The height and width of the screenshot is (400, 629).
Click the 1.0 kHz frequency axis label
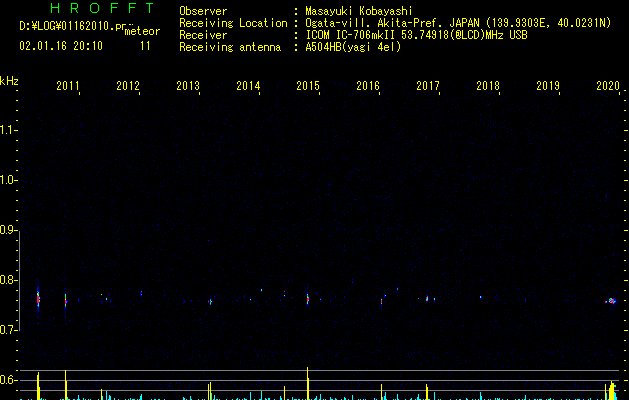coord(7,180)
